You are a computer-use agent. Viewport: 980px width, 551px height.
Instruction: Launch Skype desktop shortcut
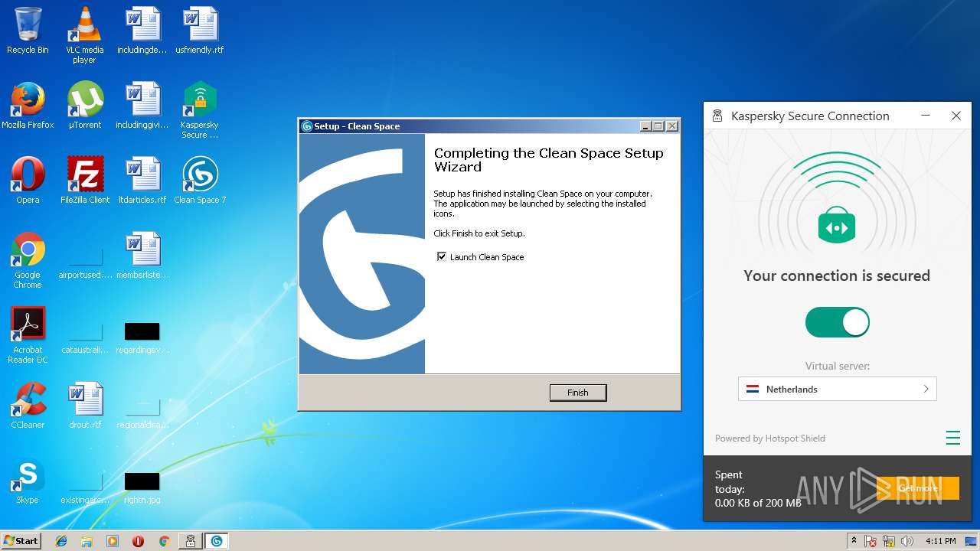click(28, 481)
